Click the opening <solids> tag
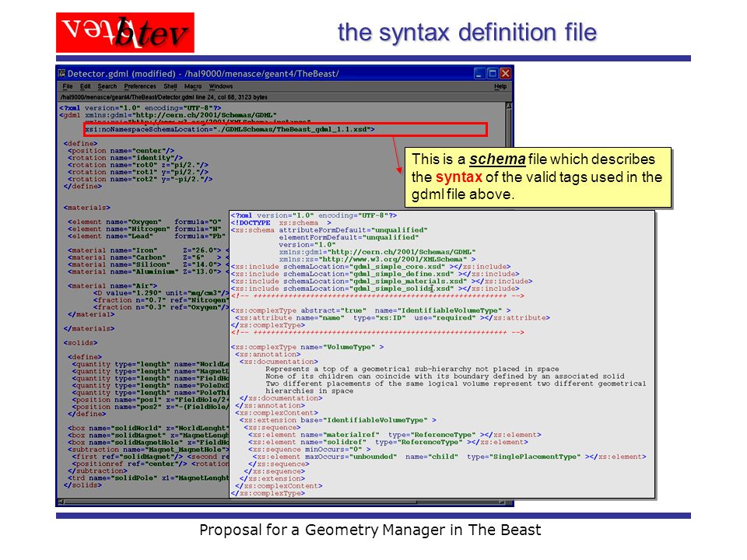This screenshot has height=560, width=747. 80,343
